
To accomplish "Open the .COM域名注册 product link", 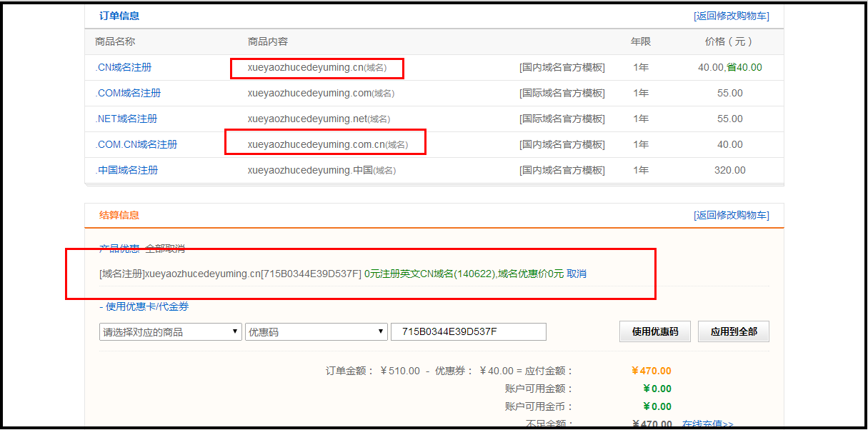I will (128, 93).
